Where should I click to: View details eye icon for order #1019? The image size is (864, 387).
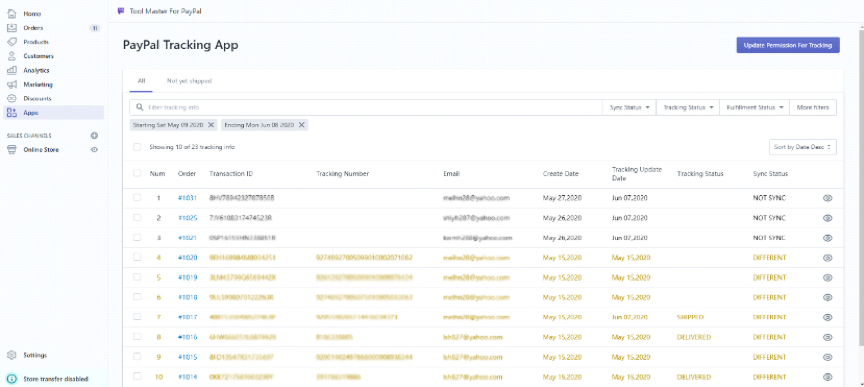[x=827, y=278]
